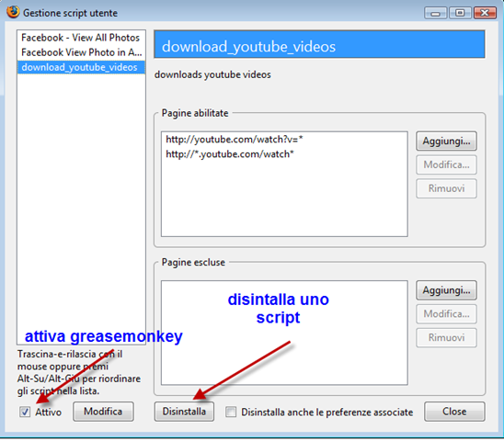Click inside the Pagine escluse list box
Screen dimensions: 504x441
(284, 333)
